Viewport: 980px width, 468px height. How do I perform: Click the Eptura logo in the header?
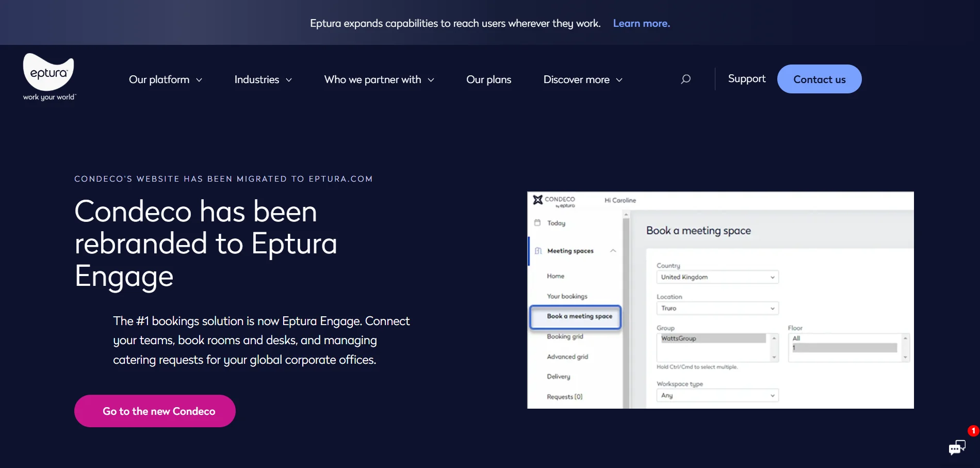[48, 76]
